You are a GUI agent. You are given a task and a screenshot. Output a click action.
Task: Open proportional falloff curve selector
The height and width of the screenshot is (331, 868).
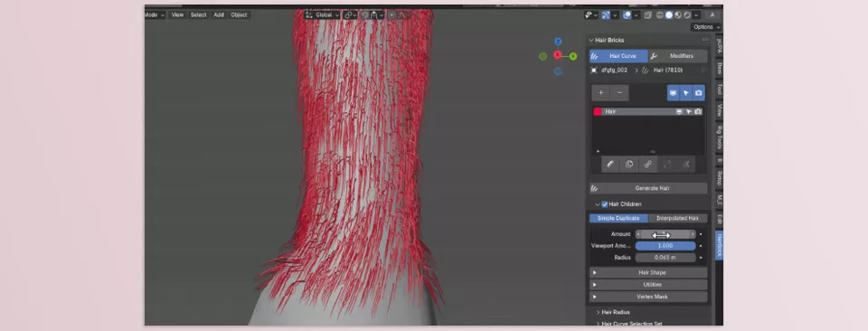tap(403, 15)
